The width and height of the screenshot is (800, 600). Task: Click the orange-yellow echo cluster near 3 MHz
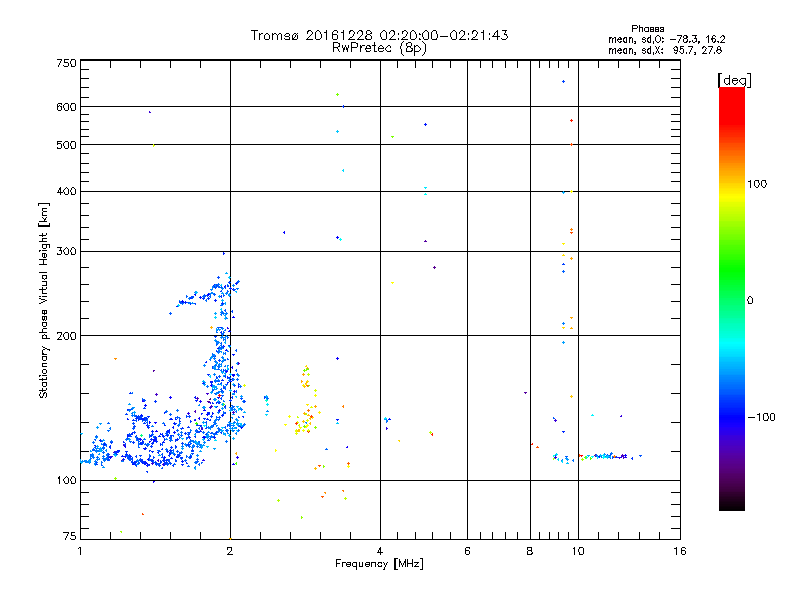point(305,401)
